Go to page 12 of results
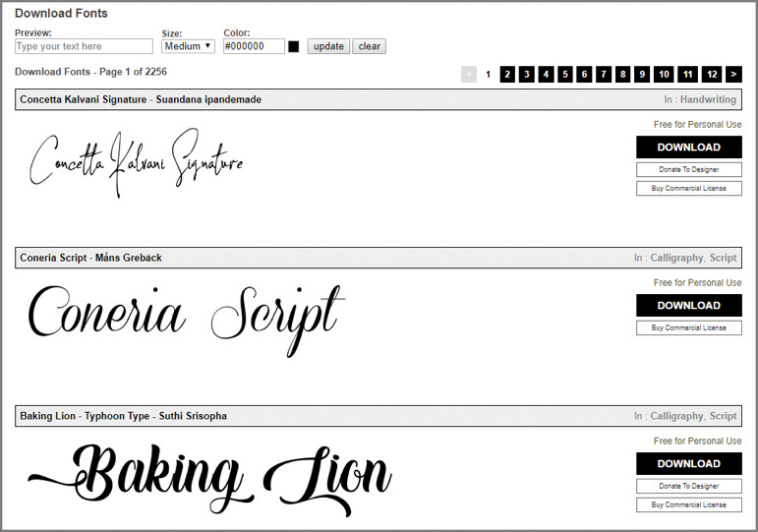758x532 pixels. coord(712,75)
